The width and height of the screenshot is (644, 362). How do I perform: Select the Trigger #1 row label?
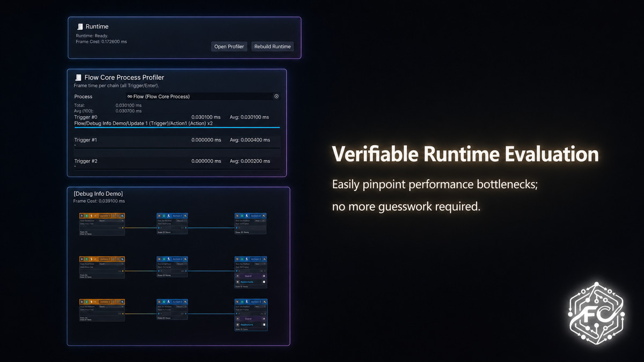tap(85, 140)
